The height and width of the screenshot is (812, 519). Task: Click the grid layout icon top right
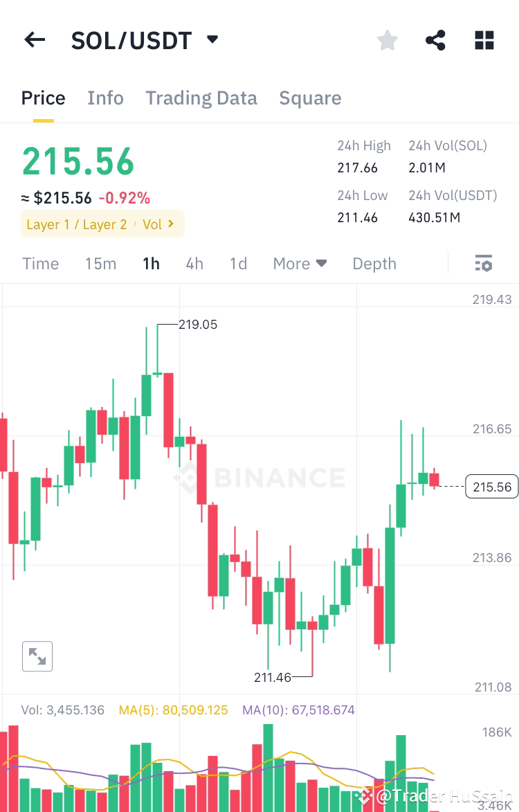tap(484, 40)
